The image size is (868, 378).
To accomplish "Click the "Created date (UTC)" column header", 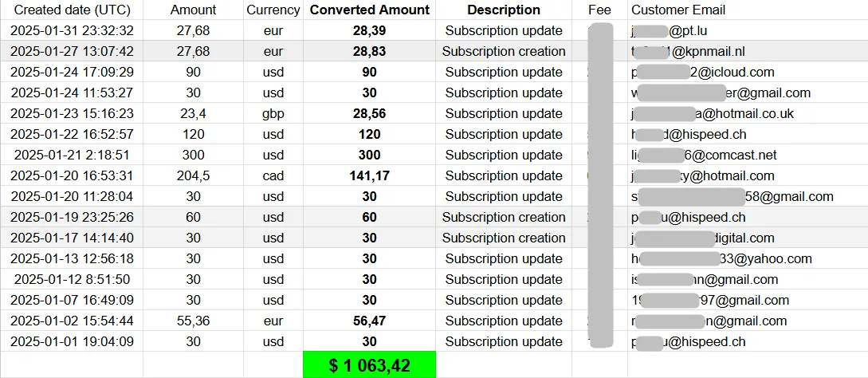I will point(72,10).
